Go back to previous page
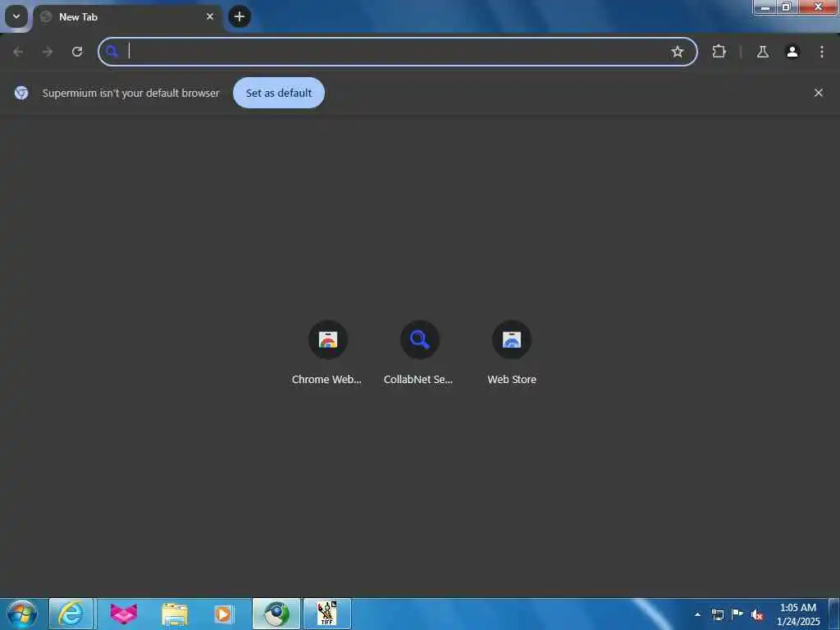The height and width of the screenshot is (630, 840). [x=18, y=52]
